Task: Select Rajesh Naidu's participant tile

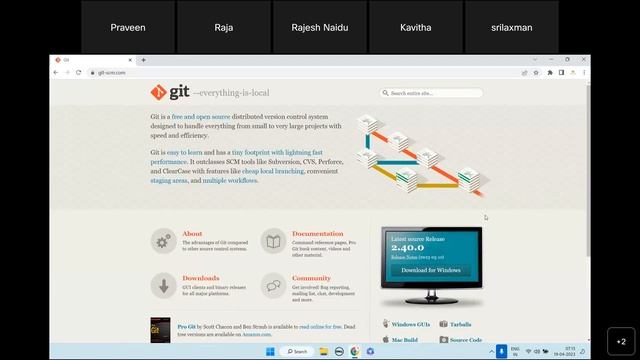Action: [320, 27]
